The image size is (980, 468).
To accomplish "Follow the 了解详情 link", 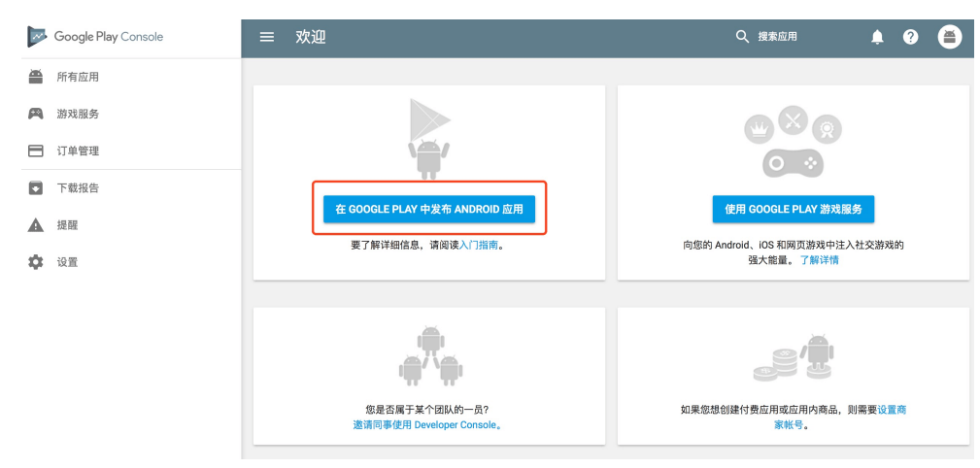I will 820,260.
